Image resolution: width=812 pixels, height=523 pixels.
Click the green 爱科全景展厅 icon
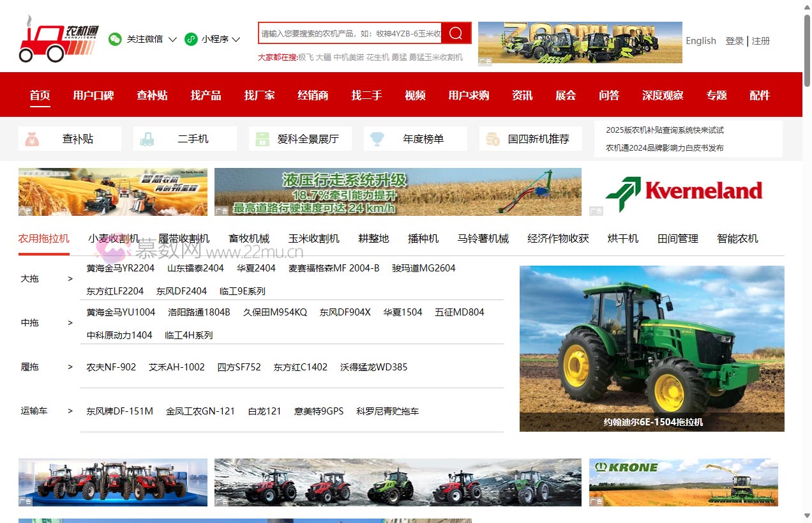point(263,138)
